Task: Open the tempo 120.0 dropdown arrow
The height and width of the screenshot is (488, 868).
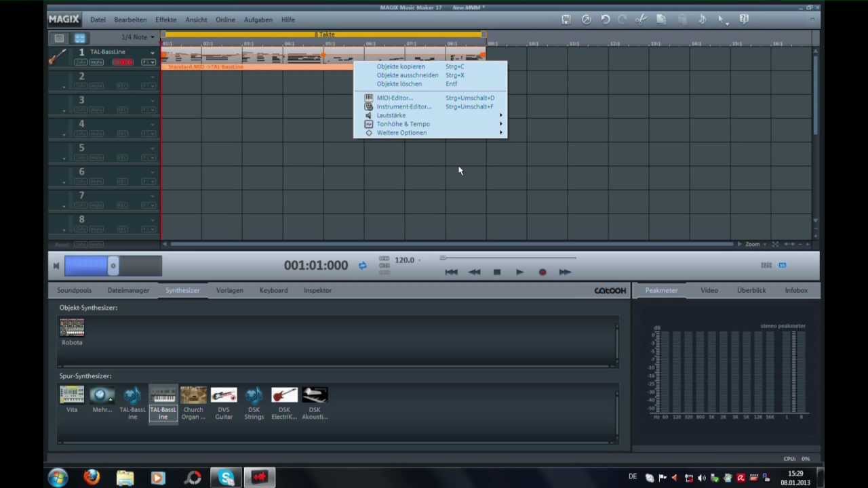Action: pyautogui.click(x=420, y=260)
